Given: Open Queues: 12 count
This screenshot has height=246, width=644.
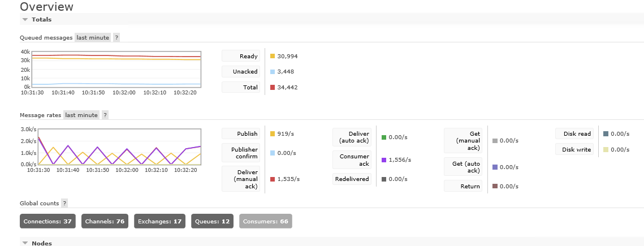Looking at the screenshot, I should pyautogui.click(x=213, y=221).
